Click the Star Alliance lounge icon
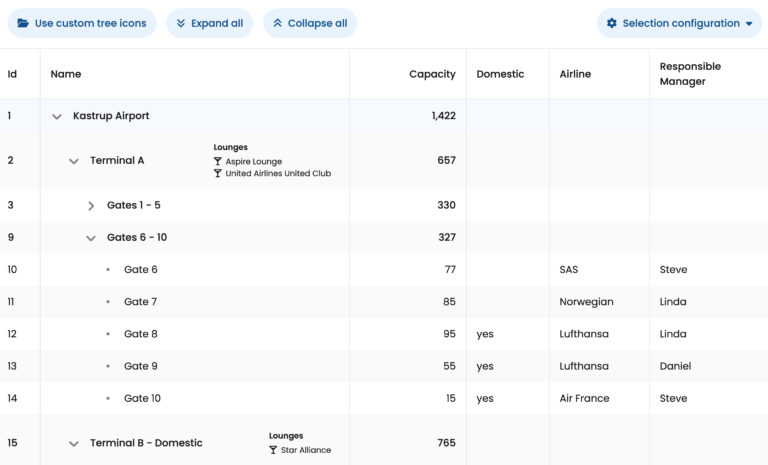Viewport: 768px width, 465px height. (273, 450)
